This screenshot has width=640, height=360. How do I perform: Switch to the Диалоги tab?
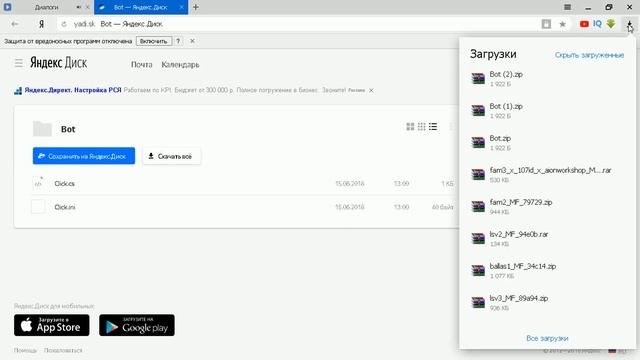47,7
